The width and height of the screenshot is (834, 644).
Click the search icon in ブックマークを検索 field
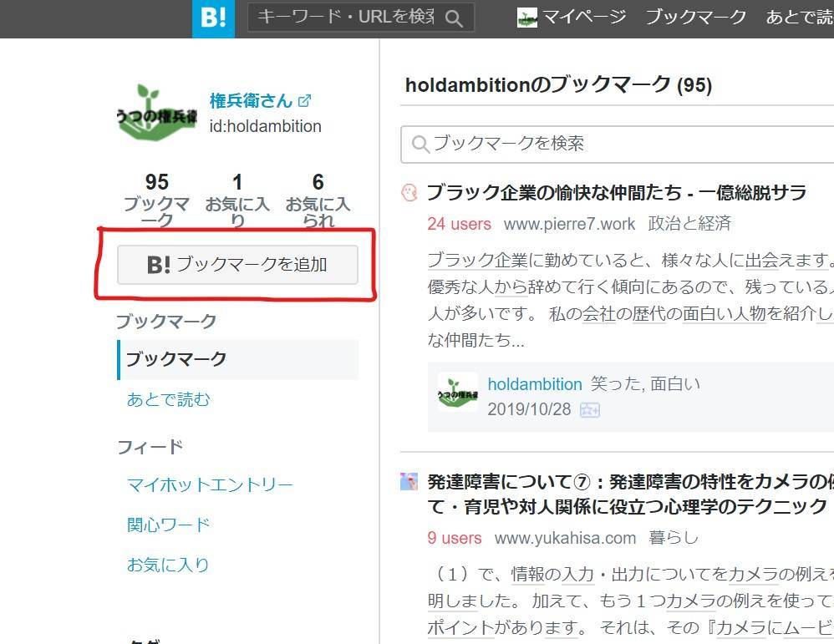(x=420, y=145)
